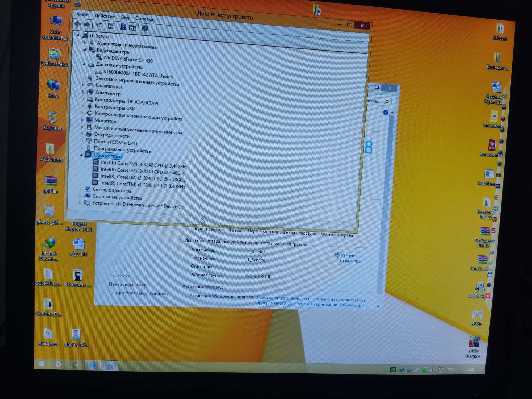Select Звуковые, игровые и видеоустройства

(x=137, y=81)
